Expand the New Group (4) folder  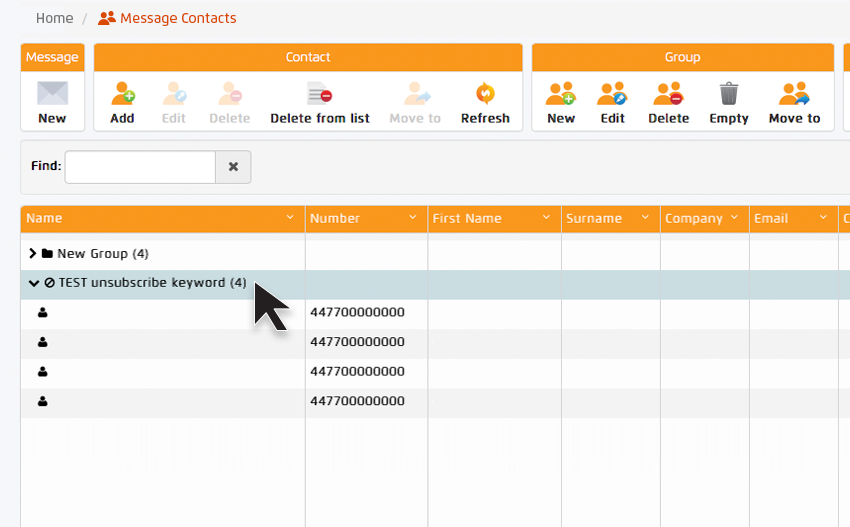point(33,254)
